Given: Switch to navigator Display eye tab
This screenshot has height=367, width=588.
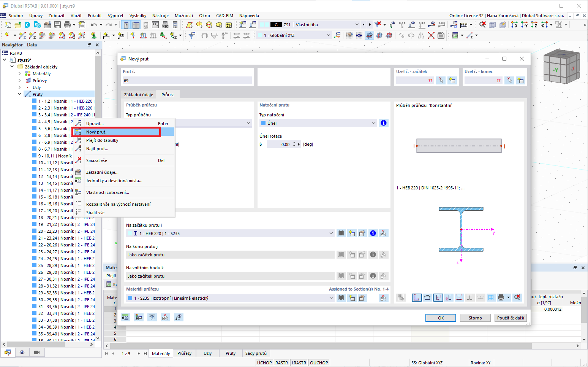Looking at the screenshot, I should (22, 352).
